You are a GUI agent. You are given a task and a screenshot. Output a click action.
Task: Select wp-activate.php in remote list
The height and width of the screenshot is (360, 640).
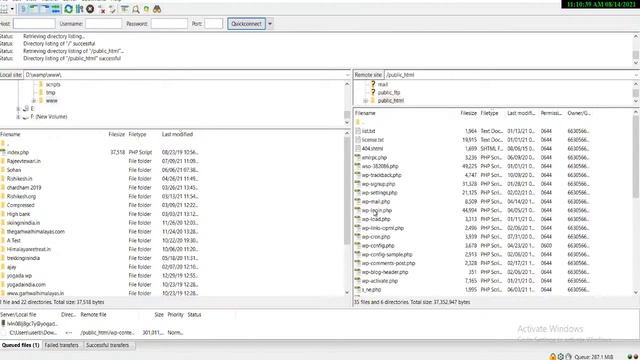pyautogui.click(x=380, y=281)
